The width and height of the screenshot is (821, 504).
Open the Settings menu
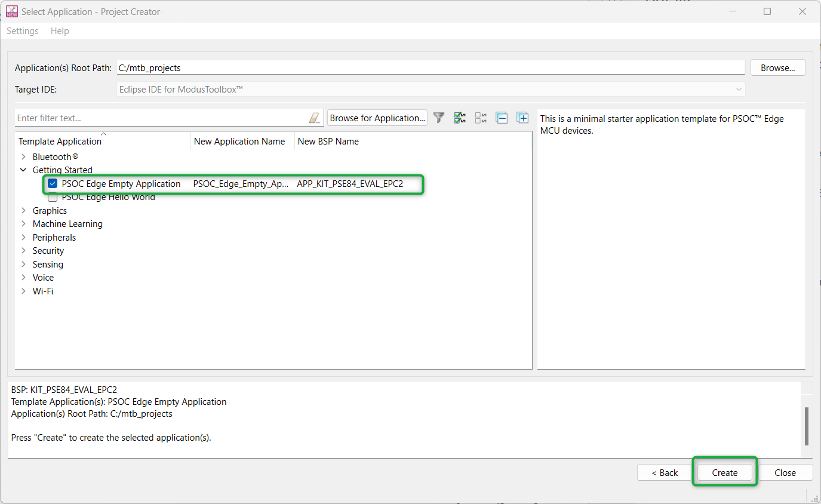(x=23, y=31)
